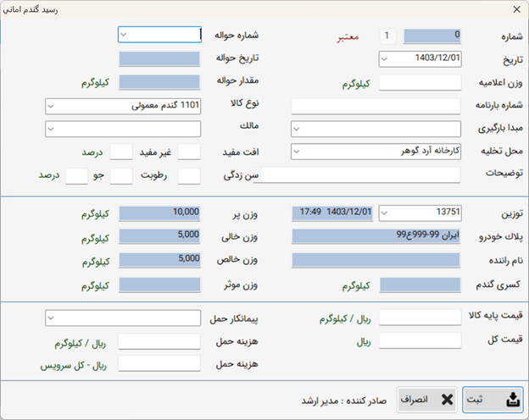
Task: Click the تاریخ حواله field
Action: click(x=159, y=59)
